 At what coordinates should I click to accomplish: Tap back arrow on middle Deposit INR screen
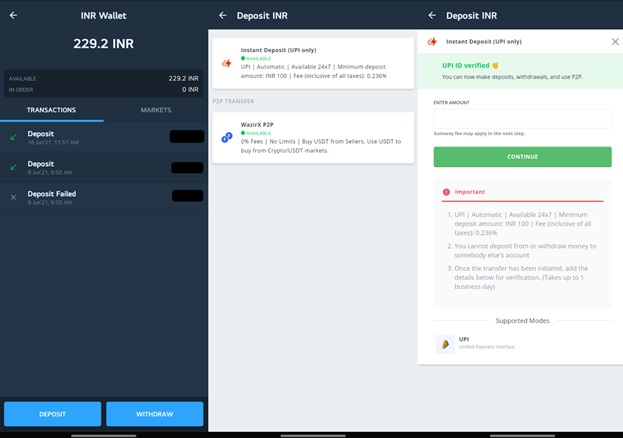point(222,15)
